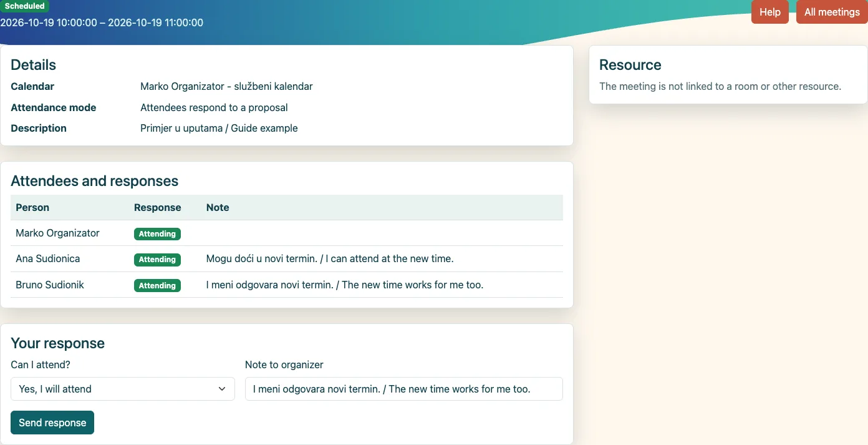The width and height of the screenshot is (868, 445).
Task: Click 'Attendees respond to a proposal' value
Action: coord(214,107)
